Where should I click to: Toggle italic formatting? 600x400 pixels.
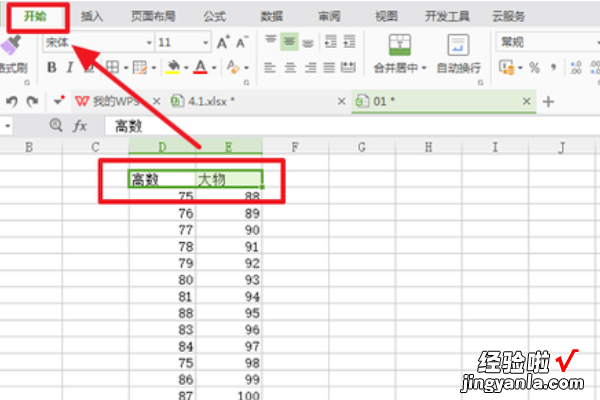[70, 68]
